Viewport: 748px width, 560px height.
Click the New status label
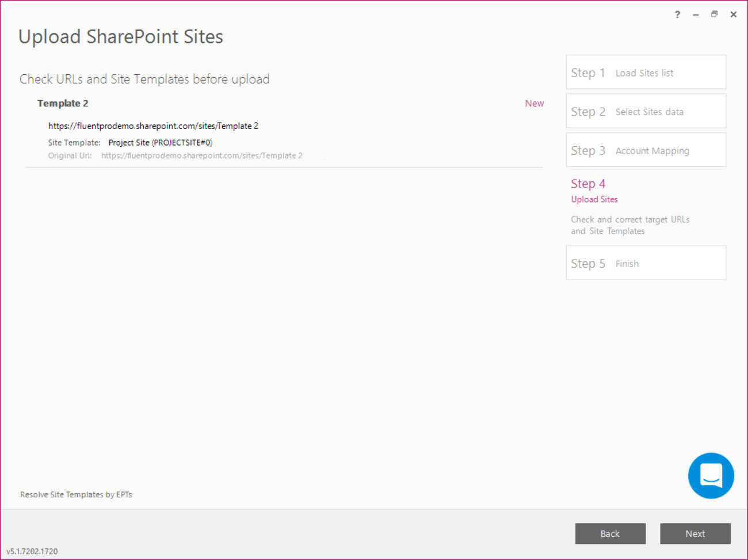click(x=534, y=104)
